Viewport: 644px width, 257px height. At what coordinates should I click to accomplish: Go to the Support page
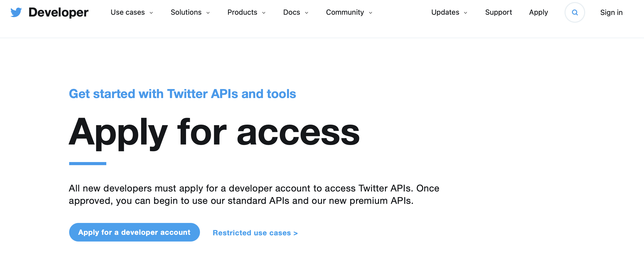pos(498,12)
